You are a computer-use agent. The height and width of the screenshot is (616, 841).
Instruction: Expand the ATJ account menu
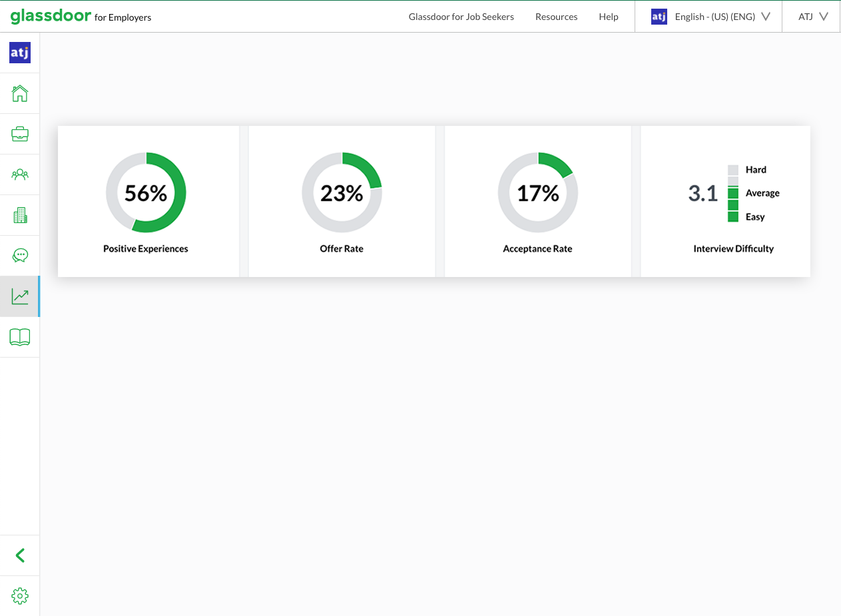(x=810, y=17)
